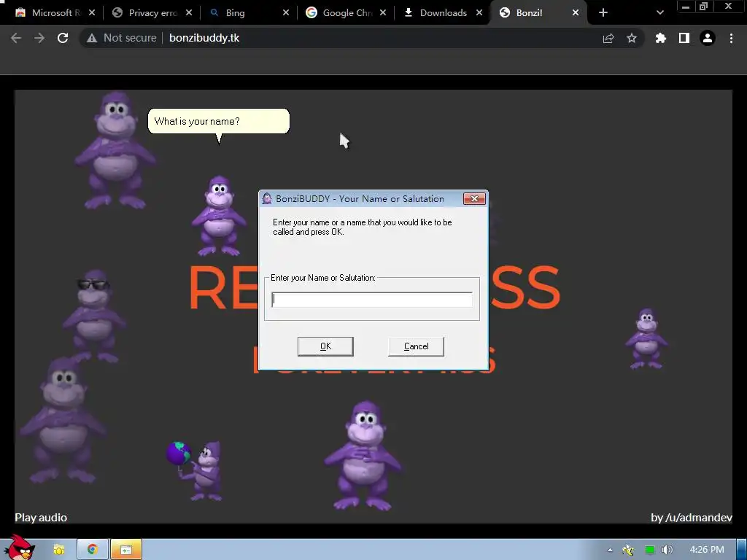The width and height of the screenshot is (747, 560).
Task: Open the Chrome profile avatar
Action: [708, 38]
